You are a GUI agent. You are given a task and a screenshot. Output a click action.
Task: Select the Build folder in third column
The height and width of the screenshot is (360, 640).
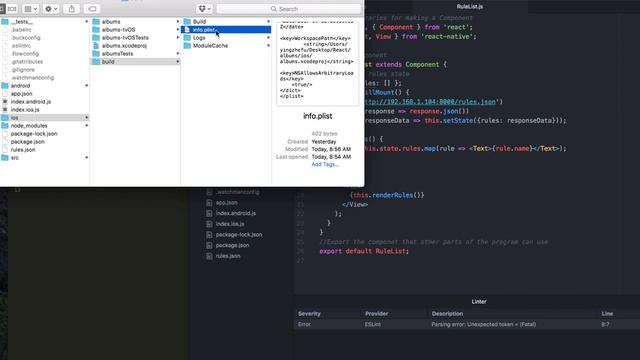click(199, 22)
